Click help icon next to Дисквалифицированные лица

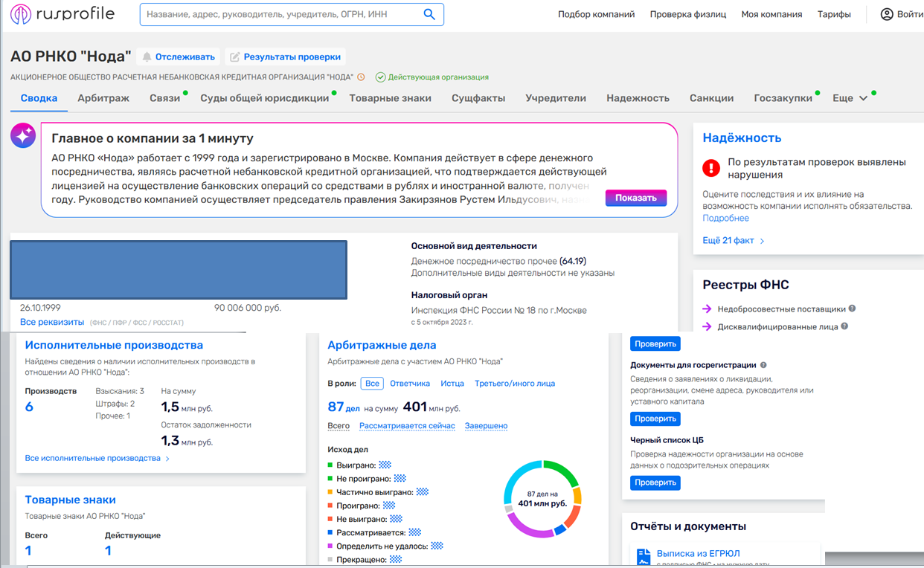tap(844, 326)
